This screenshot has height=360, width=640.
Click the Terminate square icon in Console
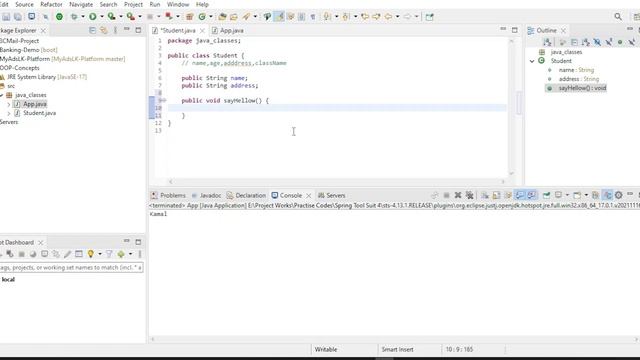[x=446, y=195]
